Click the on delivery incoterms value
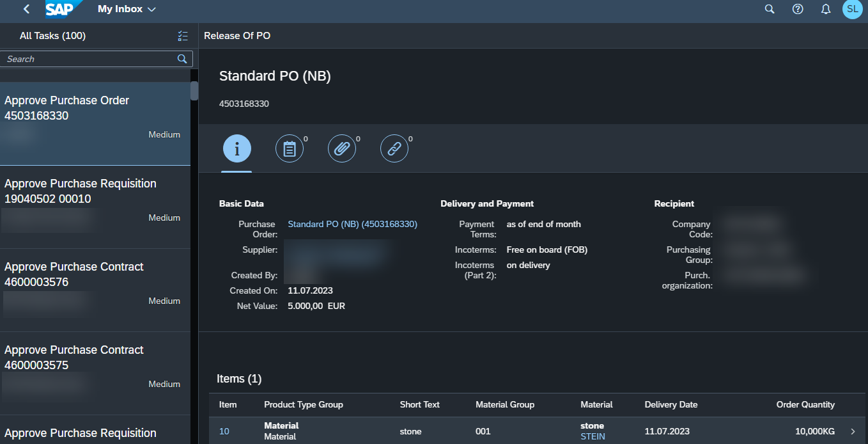868x444 pixels. [x=528, y=265]
